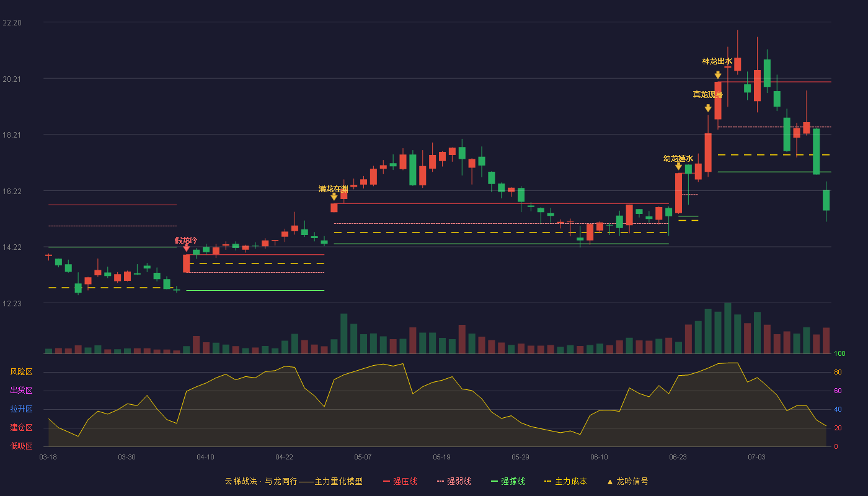Click the 05-19 date label
The image size is (868, 496).
point(441,457)
